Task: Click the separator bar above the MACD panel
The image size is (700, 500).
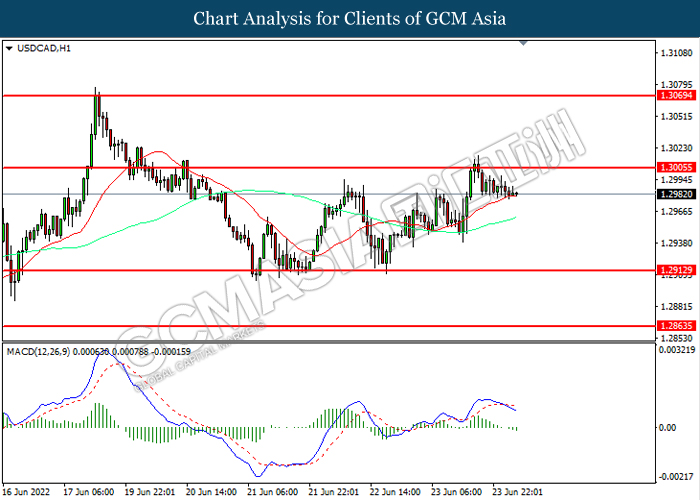Action: coord(329,342)
